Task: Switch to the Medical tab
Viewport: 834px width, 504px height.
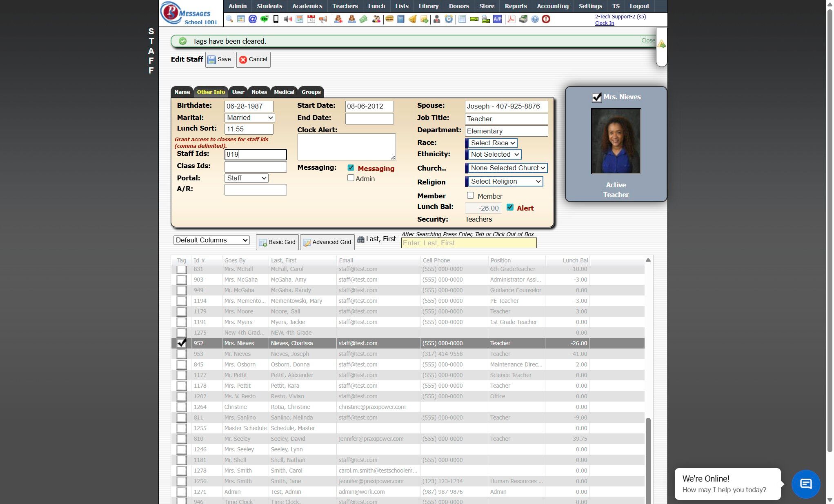Action: [284, 92]
